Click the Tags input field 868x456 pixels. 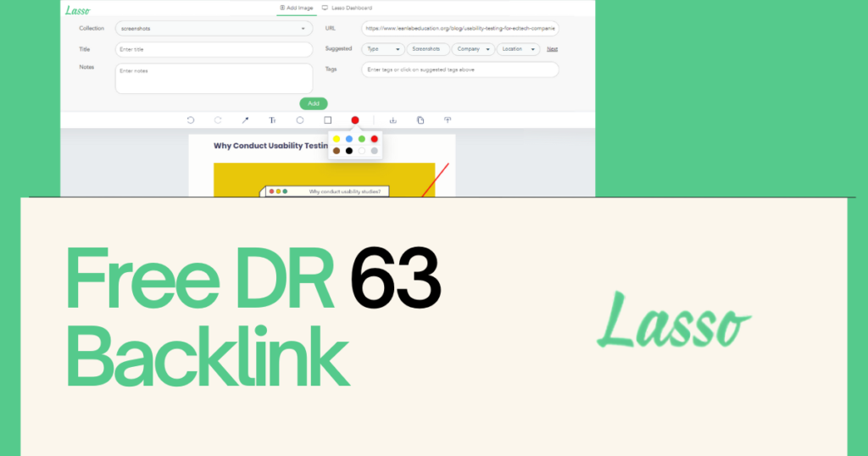tap(460, 70)
